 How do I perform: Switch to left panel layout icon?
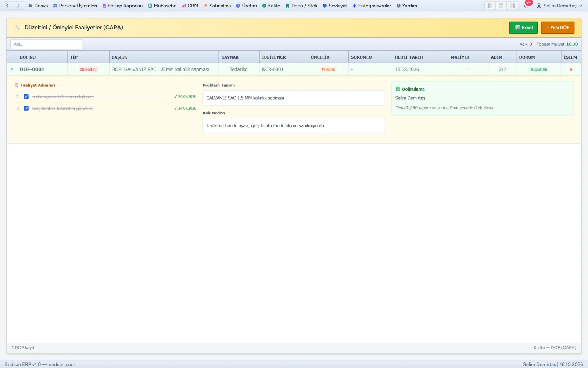[490, 6]
